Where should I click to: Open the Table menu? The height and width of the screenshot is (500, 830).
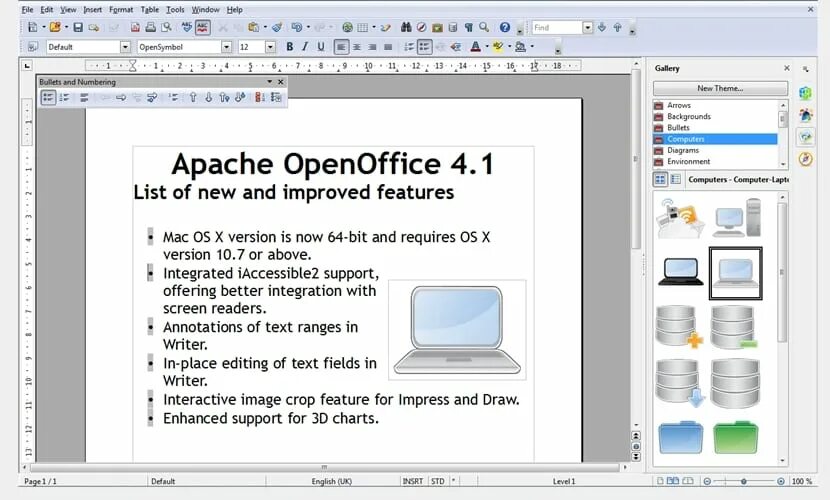150,10
